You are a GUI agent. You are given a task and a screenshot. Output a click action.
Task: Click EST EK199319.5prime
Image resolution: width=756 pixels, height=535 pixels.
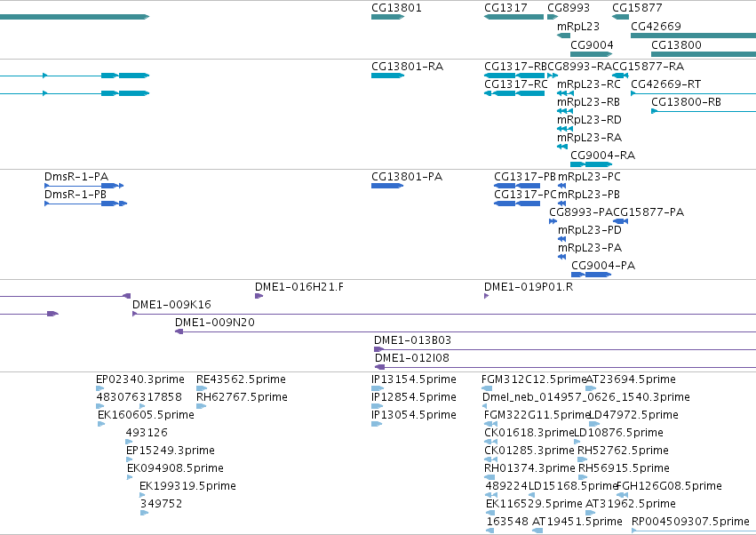188,486
